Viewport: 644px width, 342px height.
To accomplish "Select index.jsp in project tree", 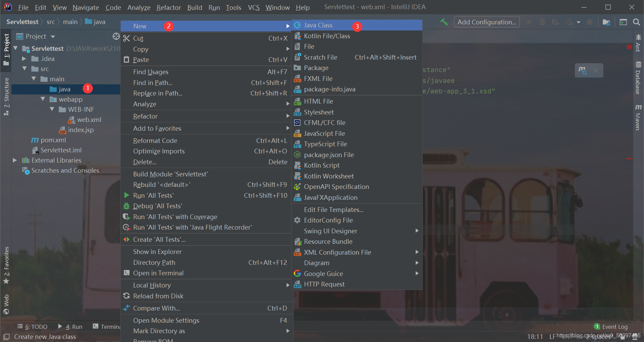I will click(76, 130).
